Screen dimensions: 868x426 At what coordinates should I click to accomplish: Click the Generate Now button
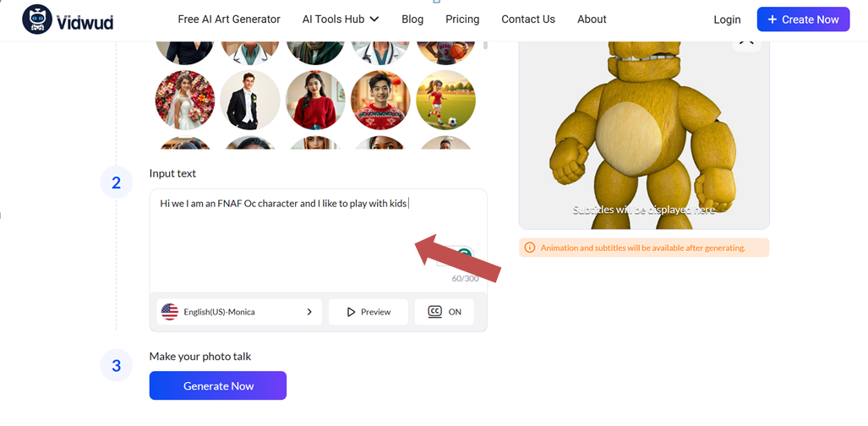coord(218,385)
